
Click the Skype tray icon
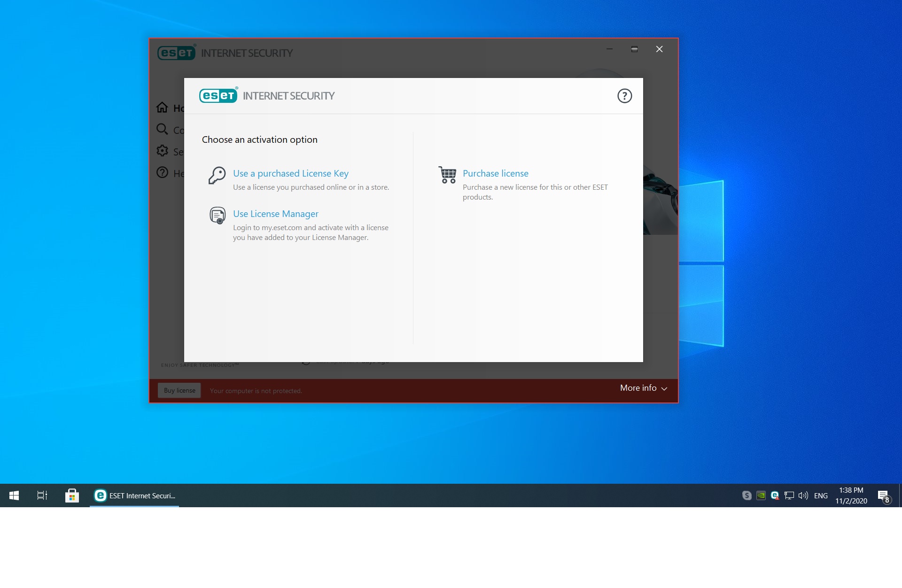(746, 495)
